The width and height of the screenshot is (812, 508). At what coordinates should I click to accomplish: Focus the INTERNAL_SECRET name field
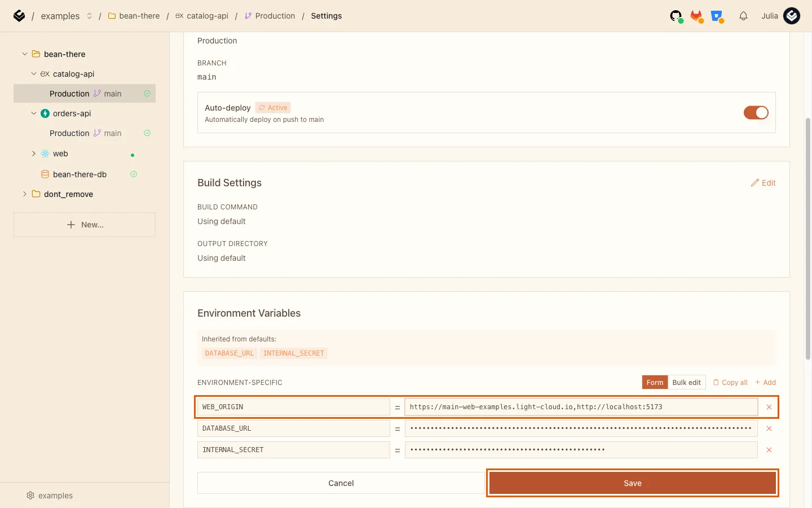pos(294,450)
